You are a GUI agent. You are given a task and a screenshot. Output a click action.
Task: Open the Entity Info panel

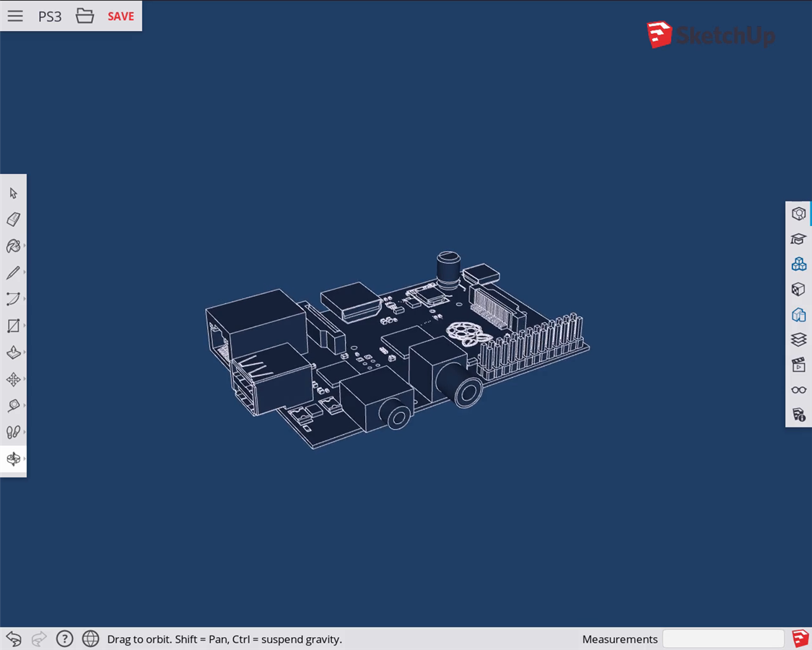[798, 214]
